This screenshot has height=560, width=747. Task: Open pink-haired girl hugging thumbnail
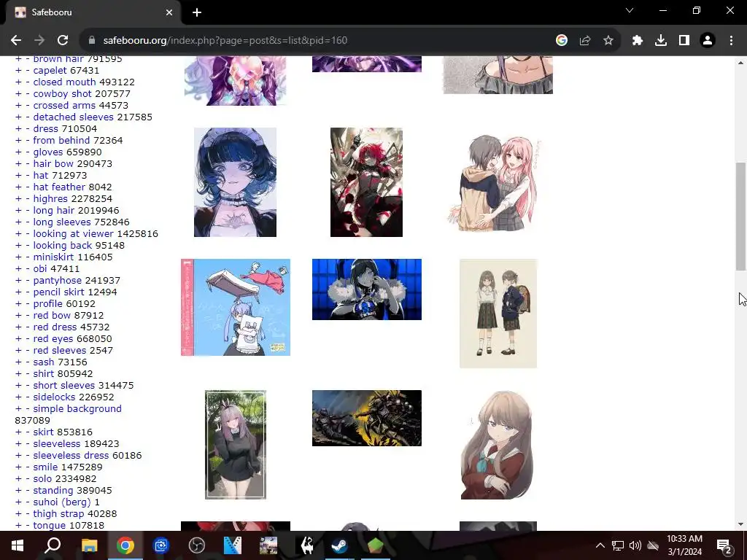point(495,184)
